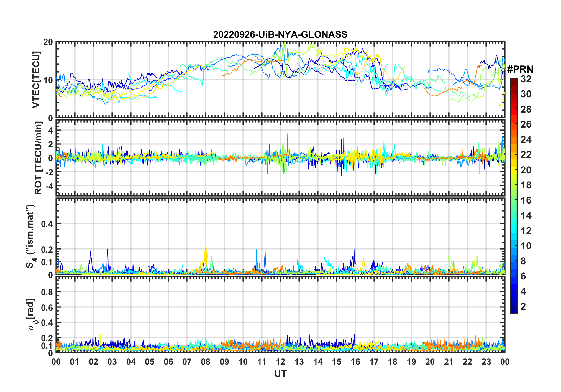Click the 23 hour tick label
Viewport: 561px width, 392px height.
tap(486, 362)
